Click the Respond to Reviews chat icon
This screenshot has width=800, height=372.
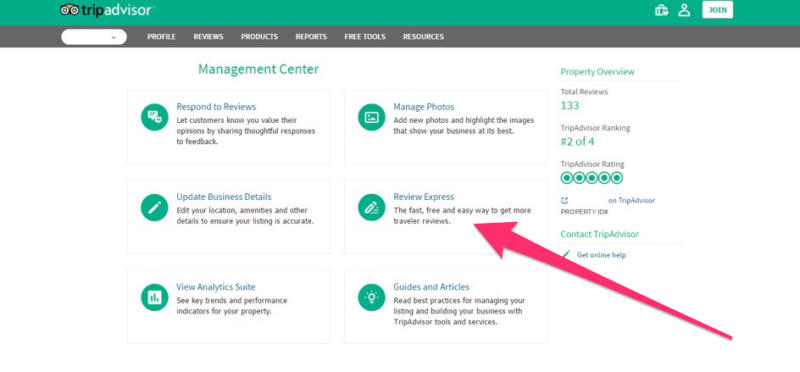(155, 117)
